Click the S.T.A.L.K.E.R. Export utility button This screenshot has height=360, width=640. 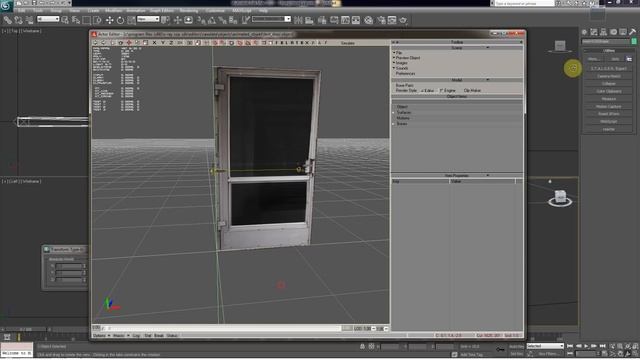[609, 69]
